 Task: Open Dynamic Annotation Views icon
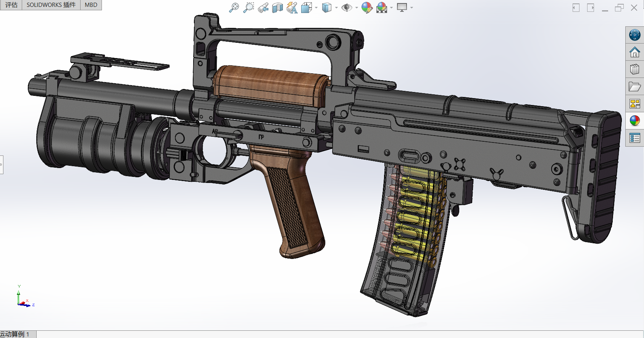[x=292, y=8]
